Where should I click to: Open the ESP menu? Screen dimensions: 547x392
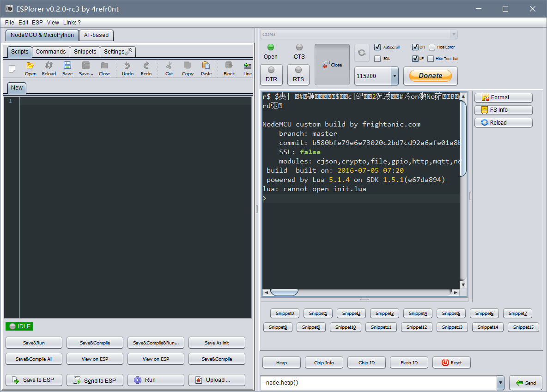coord(37,22)
